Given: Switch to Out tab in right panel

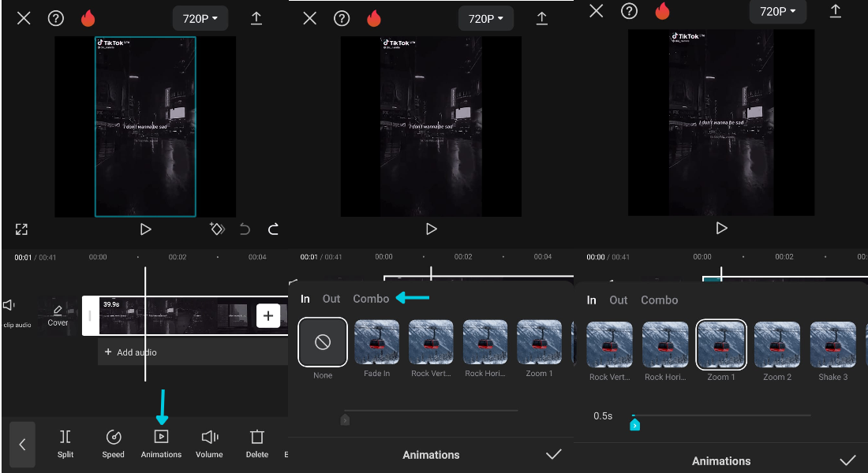Looking at the screenshot, I should 619,300.
